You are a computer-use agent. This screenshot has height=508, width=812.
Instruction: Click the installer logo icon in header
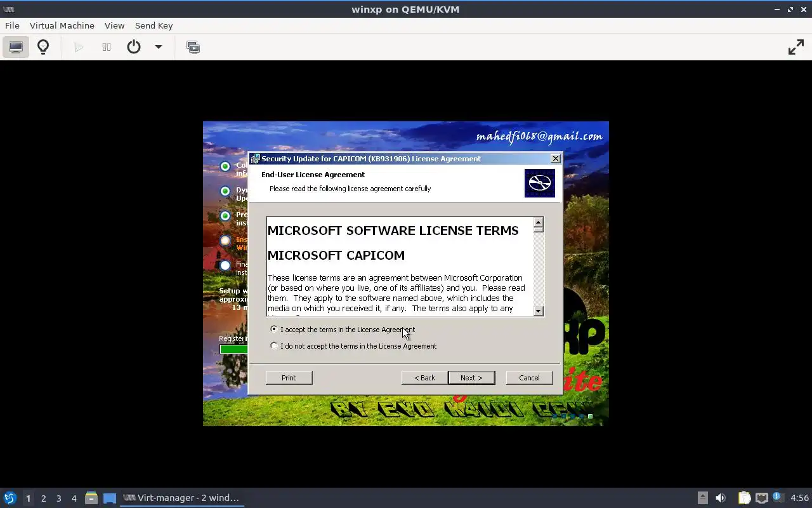[x=540, y=183]
